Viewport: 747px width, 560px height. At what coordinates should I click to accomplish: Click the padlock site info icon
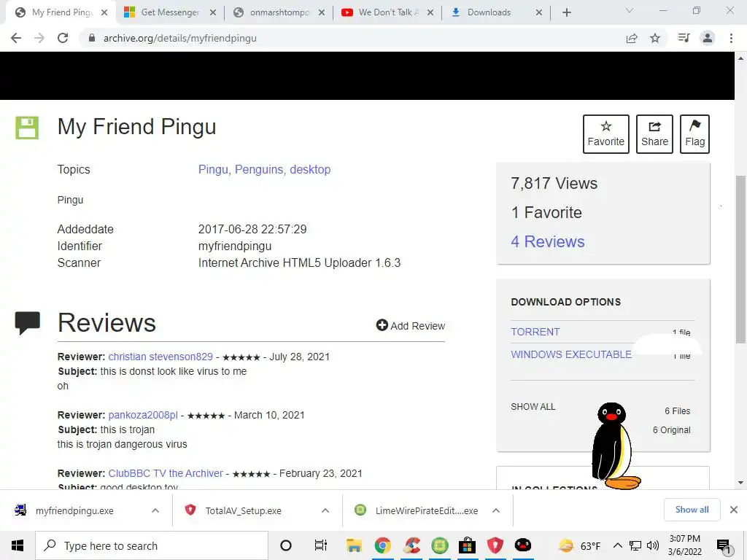92,38
